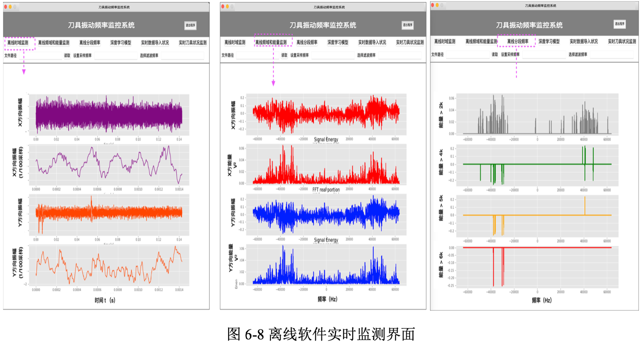Focus 文件路径 input field in left window
Screen dimensions: 644x345
40,55
